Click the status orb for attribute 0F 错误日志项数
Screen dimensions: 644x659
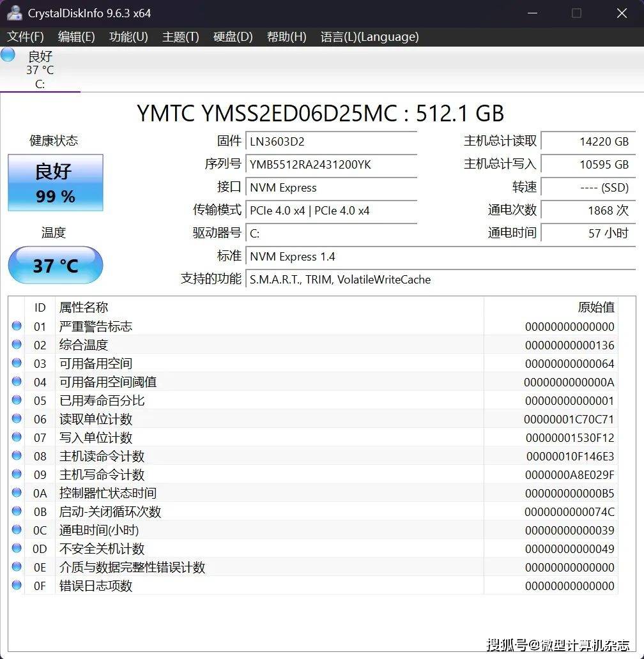[17, 585]
